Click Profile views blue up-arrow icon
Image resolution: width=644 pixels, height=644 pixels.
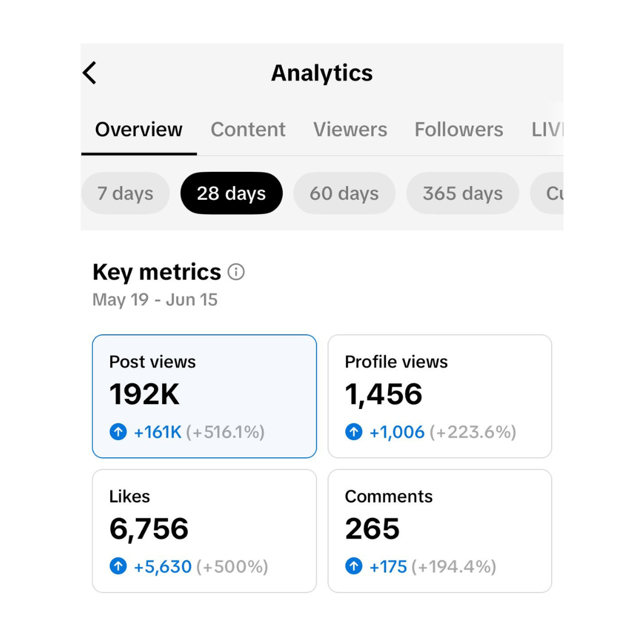click(x=354, y=432)
